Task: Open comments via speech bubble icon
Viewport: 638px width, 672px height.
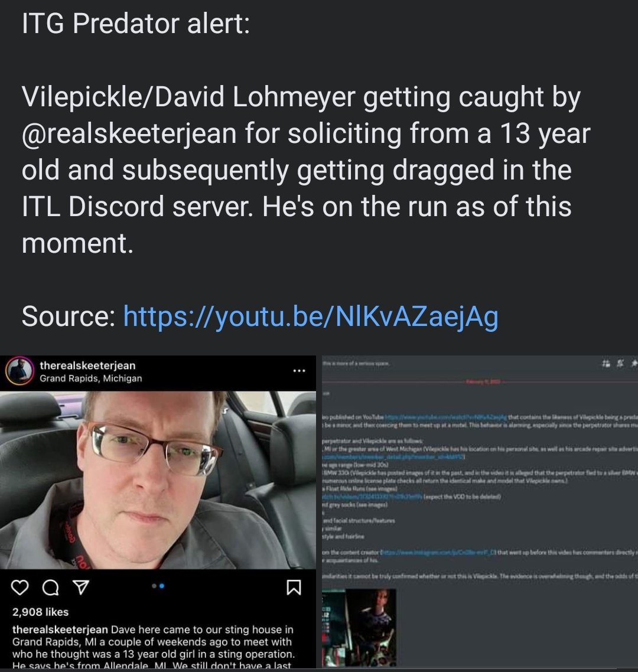Action: tap(51, 588)
